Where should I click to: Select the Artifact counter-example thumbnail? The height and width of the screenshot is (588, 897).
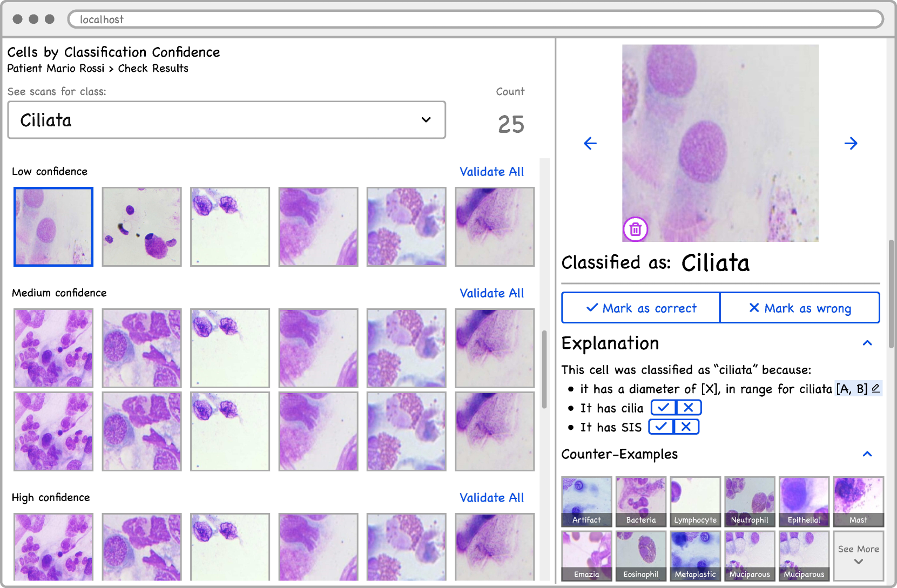586,502
